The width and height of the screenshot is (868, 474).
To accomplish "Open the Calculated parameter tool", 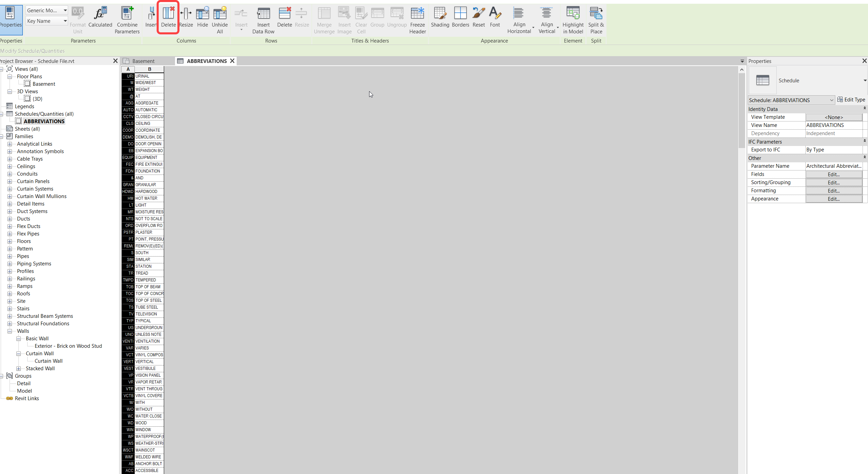I will coord(100,19).
